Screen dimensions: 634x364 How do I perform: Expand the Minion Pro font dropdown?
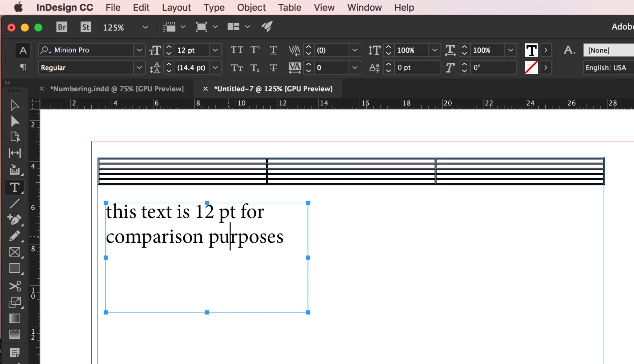click(139, 50)
